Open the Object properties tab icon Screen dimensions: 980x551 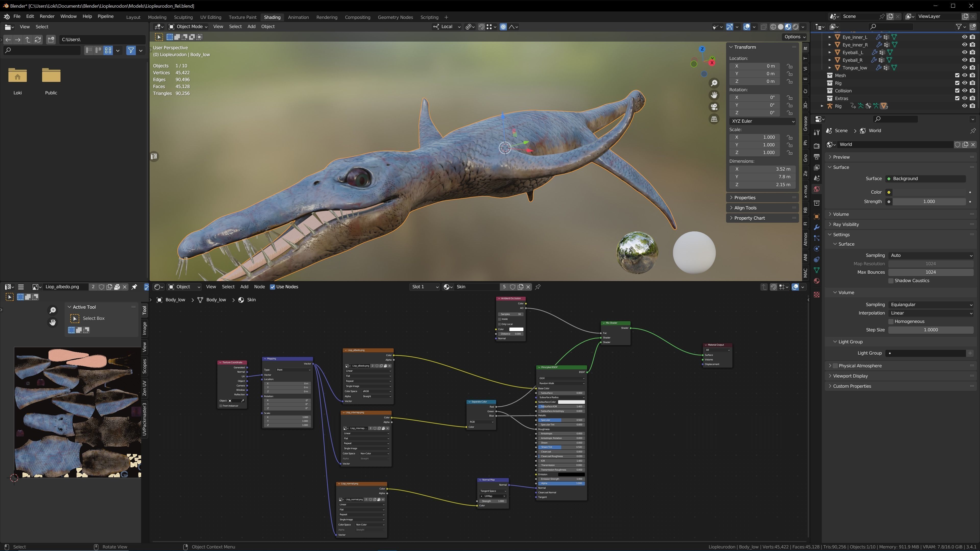click(816, 216)
